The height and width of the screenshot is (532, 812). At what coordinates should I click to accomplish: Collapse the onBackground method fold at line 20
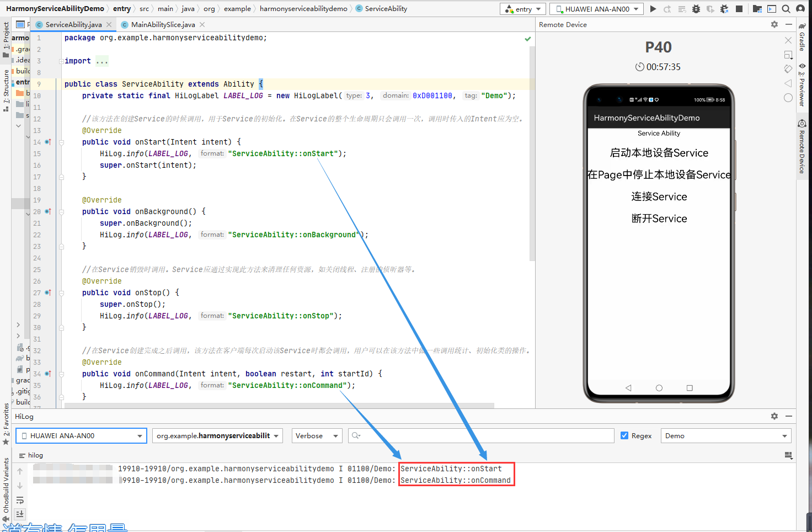click(61, 211)
